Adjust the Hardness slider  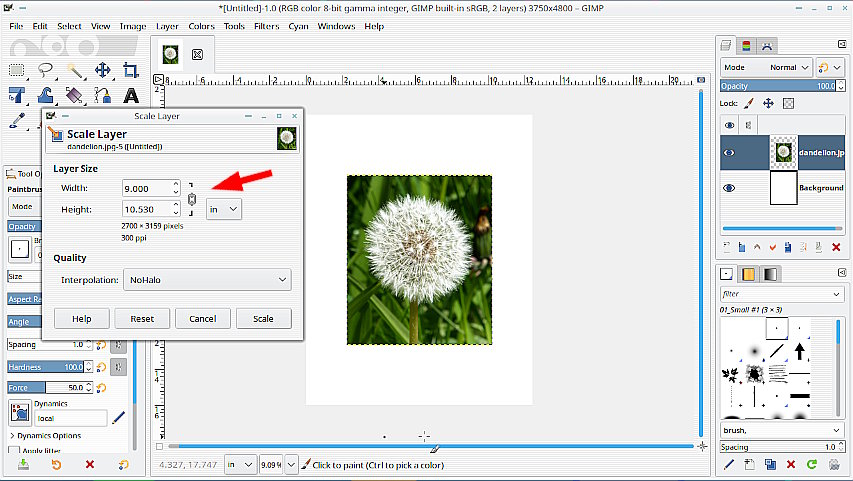pos(45,367)
